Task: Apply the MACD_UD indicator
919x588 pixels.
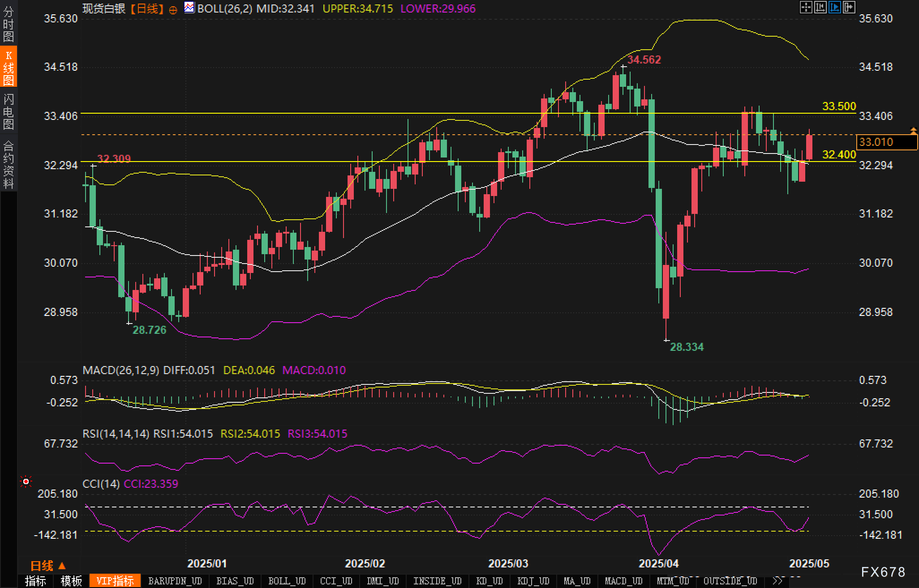Action: click(623, 581)
